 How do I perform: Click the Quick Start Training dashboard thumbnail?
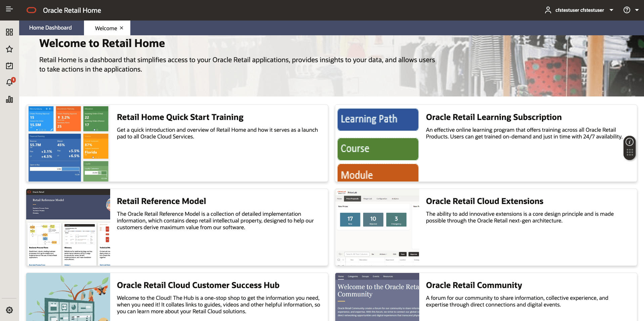(68, 143)
